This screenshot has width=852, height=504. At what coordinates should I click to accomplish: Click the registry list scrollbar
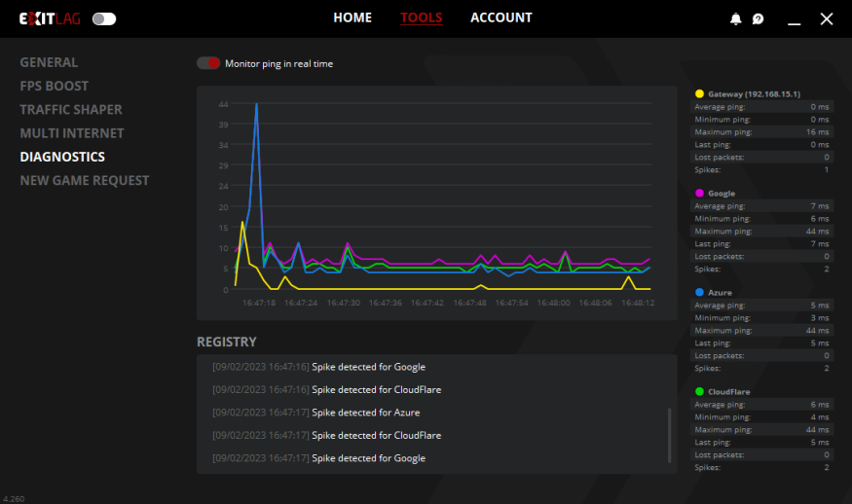pos(670,435)
